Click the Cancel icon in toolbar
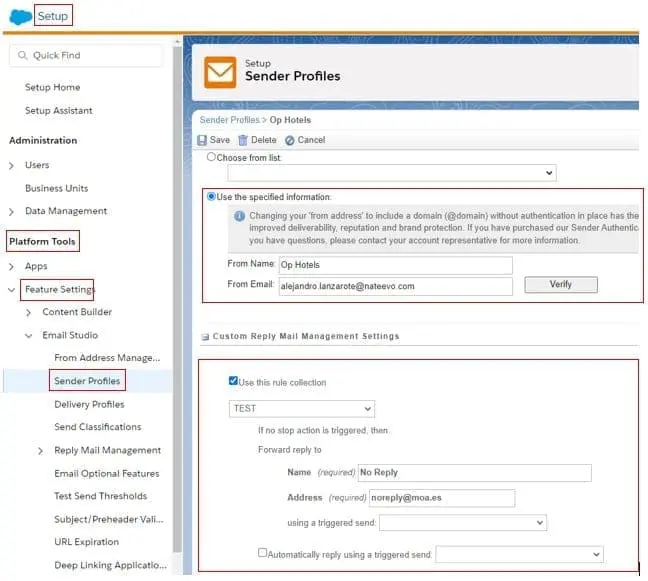 click(x=290, y=140)
